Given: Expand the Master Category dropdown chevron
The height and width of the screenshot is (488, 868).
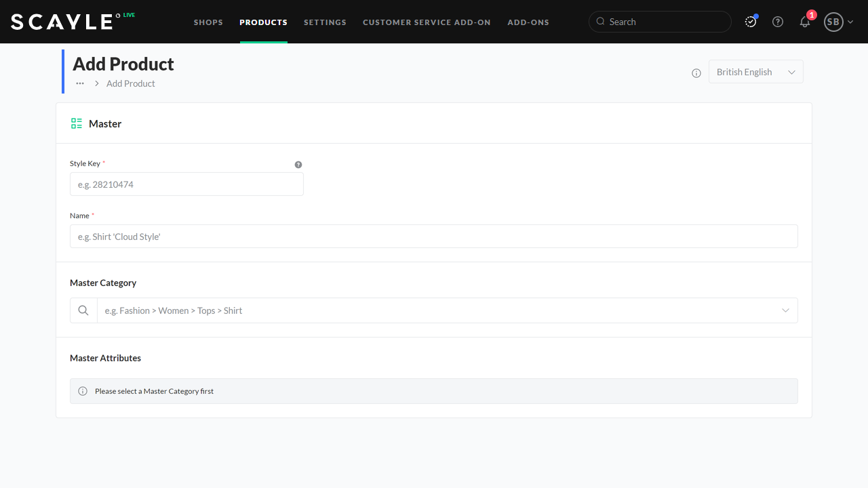Looking at the screenshot, I should coord(785,310).
